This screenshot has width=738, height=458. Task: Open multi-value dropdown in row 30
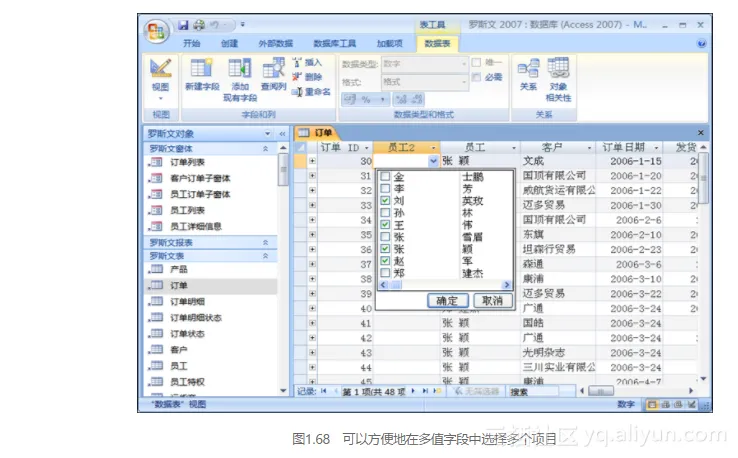pos(433,161)
